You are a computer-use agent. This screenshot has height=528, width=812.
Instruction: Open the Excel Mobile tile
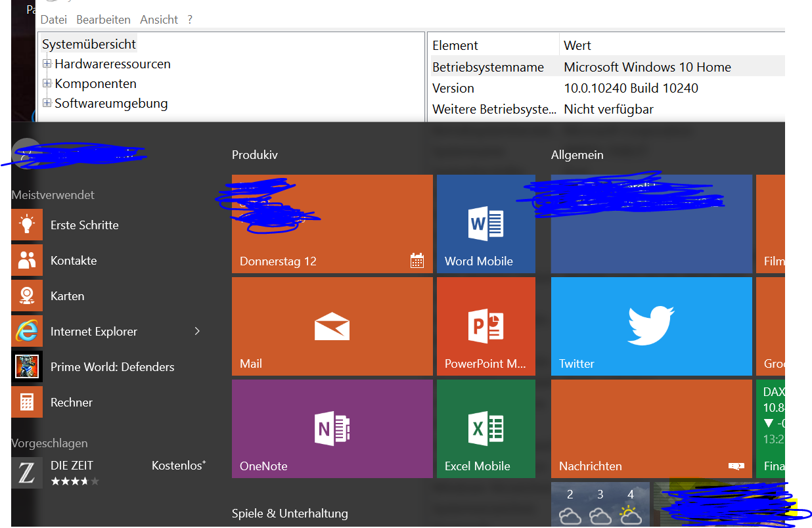point(486,429)
